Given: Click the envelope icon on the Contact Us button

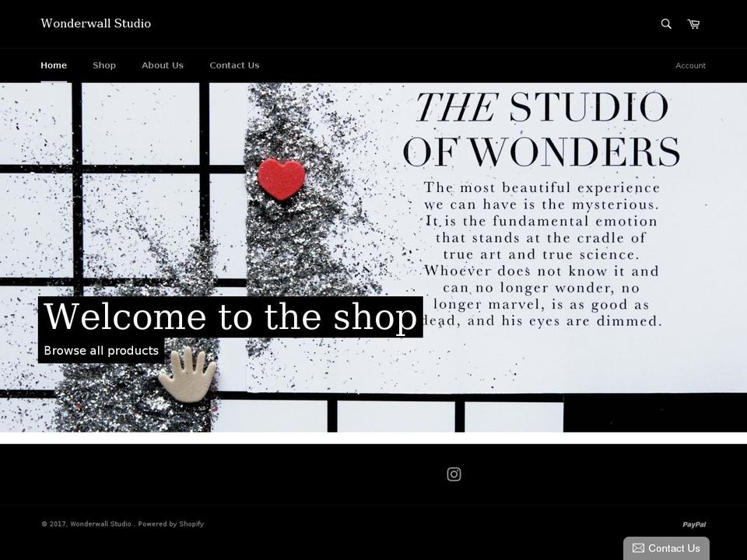Looking at the screenshot, I should click(x=638, y=548).
